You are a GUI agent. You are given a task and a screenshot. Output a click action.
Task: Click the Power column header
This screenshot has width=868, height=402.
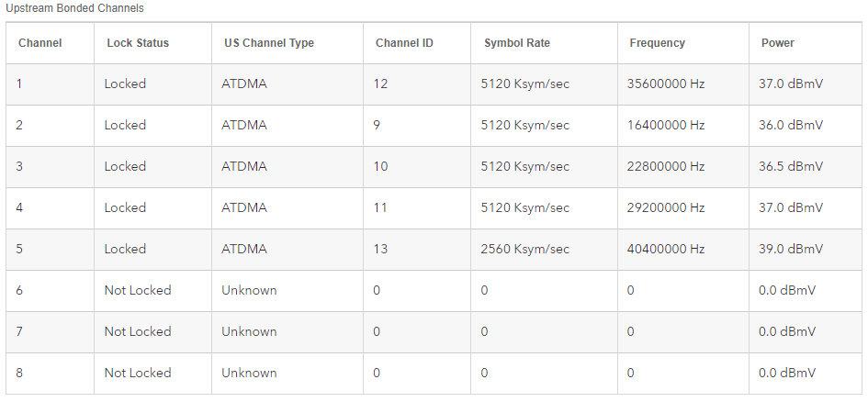coord(777,43)
